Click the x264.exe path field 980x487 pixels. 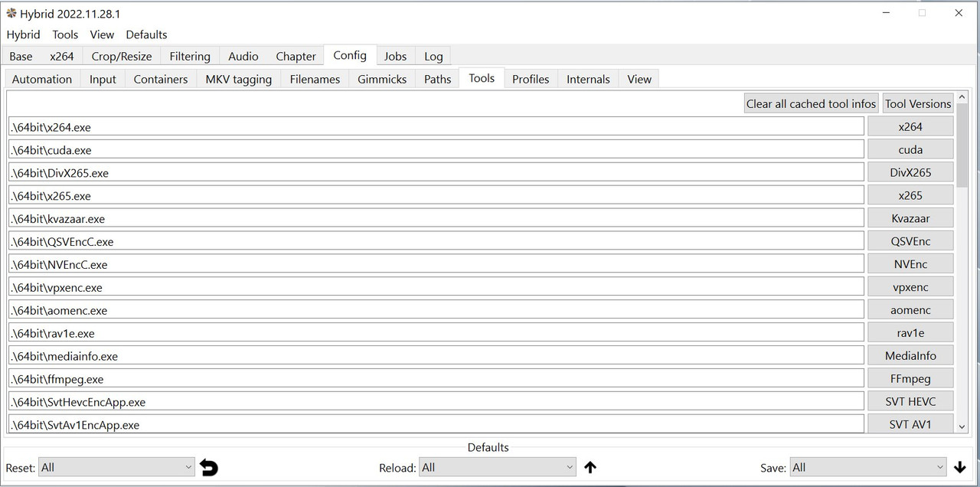pyautogui.click(x=436, y=126)
